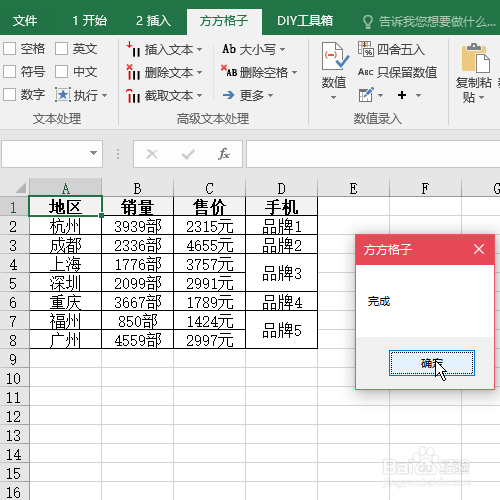The height and width of the screenshot is (500, 500).
Task: Click the select-all corner triangle
Action: (21, 188)
